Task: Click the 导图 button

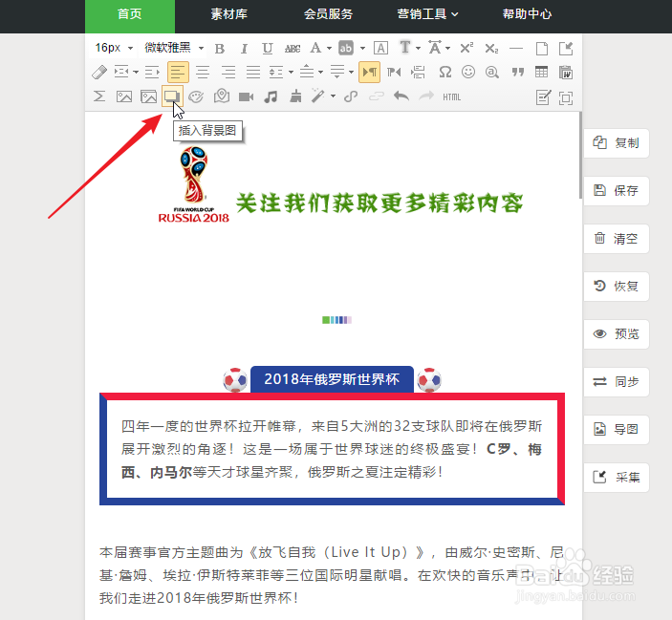Action: pyautogui.click(x=617, y=430)
